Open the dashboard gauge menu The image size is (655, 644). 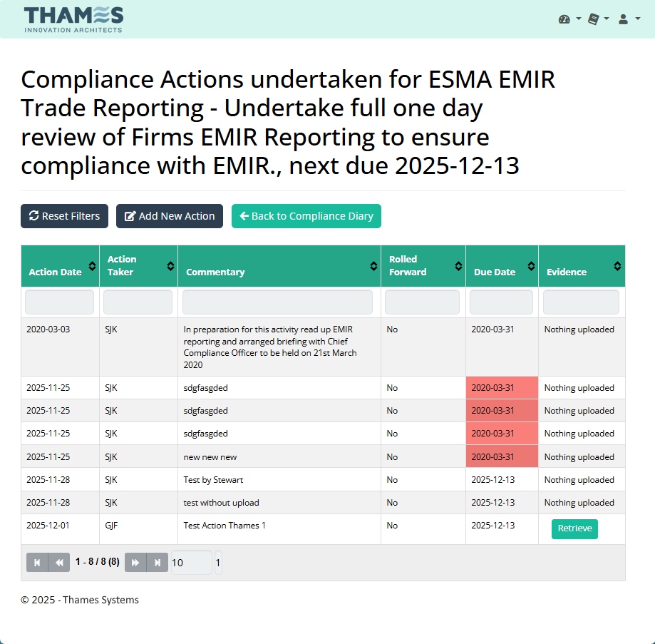point(569,19)
